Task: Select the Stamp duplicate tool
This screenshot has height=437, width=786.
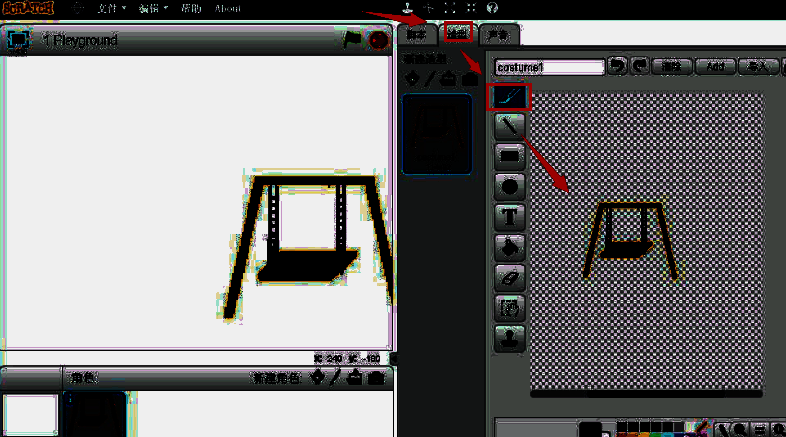Action: click(510, 335)
